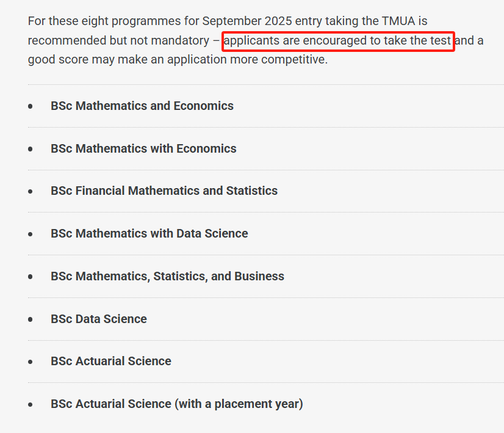This screenshot has height=433, width=504.
Task: Open the BSc Data Science programme
Action: click(98, 319)
